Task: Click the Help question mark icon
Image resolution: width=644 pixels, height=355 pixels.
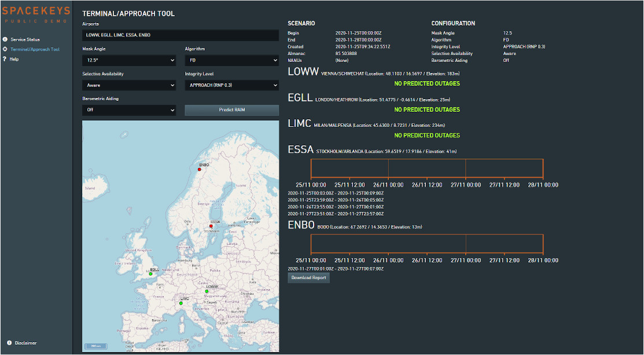Action: click(5, 59)
